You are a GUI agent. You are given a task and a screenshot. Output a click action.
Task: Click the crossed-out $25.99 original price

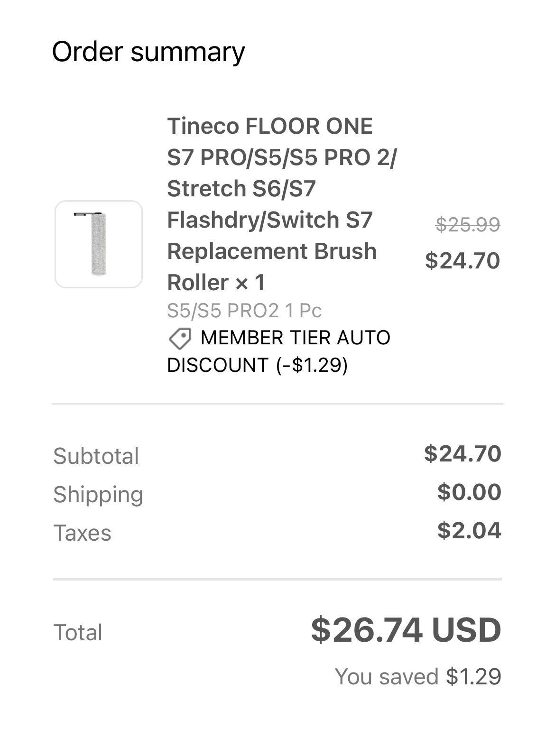tap(468, 224)
